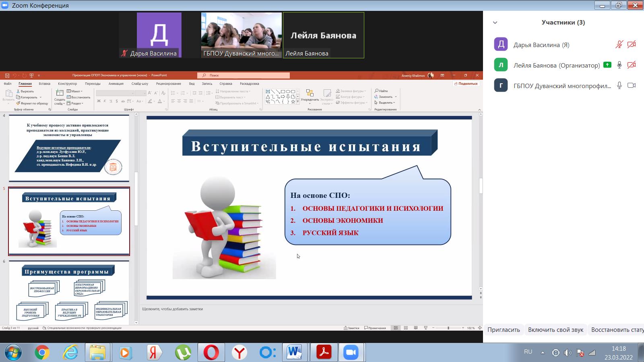The width and height of the screenshot is (644, 362).
Task: Unmute yourself with Включить свой звук
Action: (555, 329)
